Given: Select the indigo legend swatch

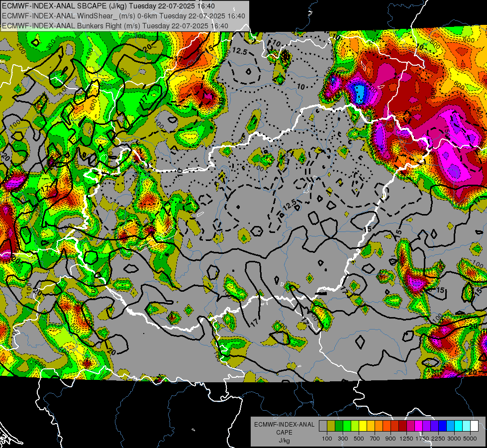Looking at the screenshot, I should [x=434, y=426].
